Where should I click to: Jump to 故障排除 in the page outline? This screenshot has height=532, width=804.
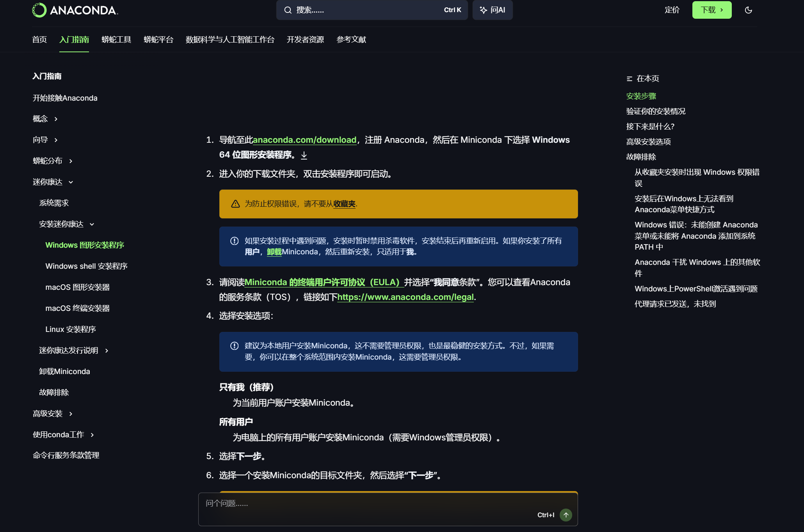click(x=641, y=157)
